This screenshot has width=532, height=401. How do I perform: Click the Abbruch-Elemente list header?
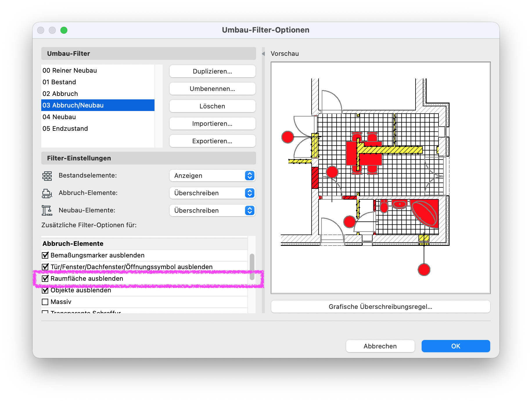pos(144,244)
